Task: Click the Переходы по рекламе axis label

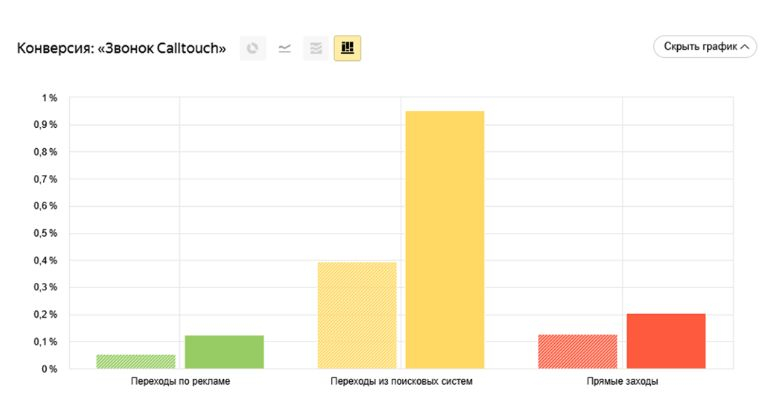Action: pyautogui.click(x=181, y=382)
